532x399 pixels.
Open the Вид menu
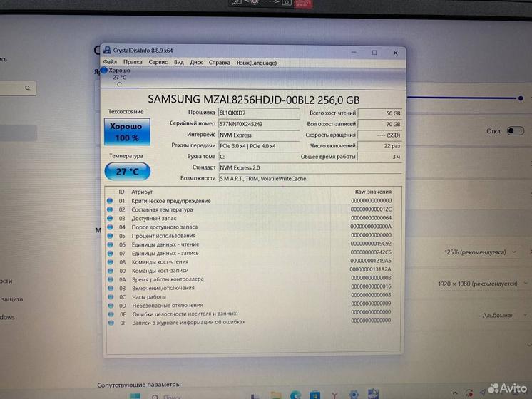point(179,63)
